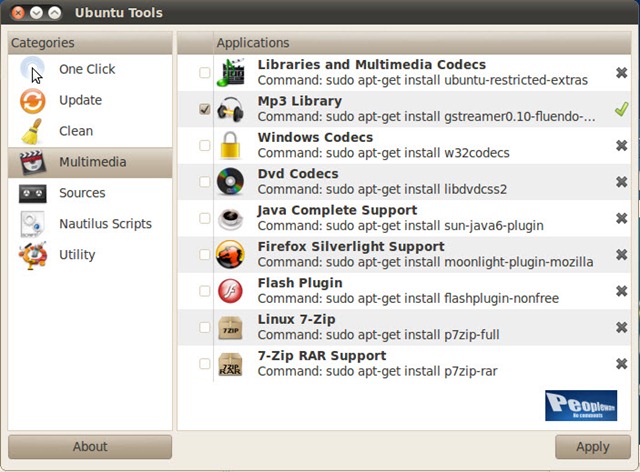Click the X status icon for Linux 7-Zip

click(x=621, y=327)
